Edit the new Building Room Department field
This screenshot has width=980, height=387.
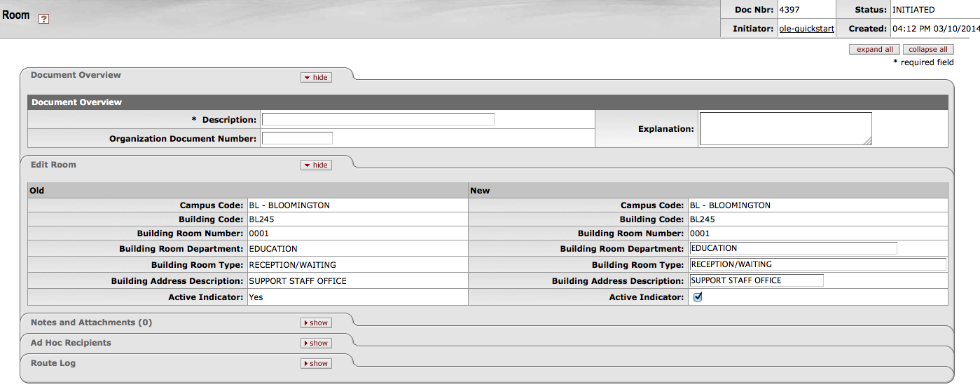tap(794, 248)
